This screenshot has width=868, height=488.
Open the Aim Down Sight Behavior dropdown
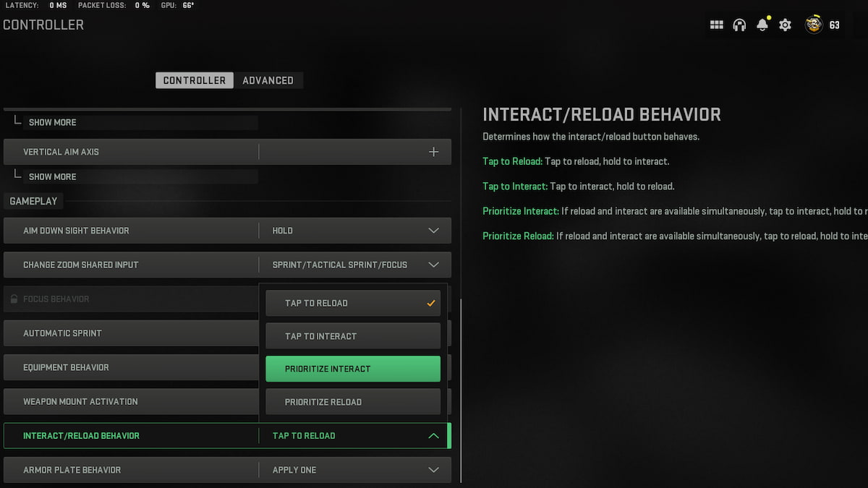click(433, 230)
